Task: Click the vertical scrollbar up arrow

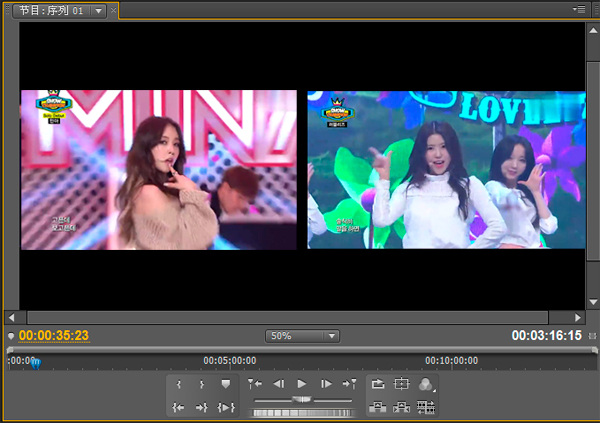Action: coord(593,30)
